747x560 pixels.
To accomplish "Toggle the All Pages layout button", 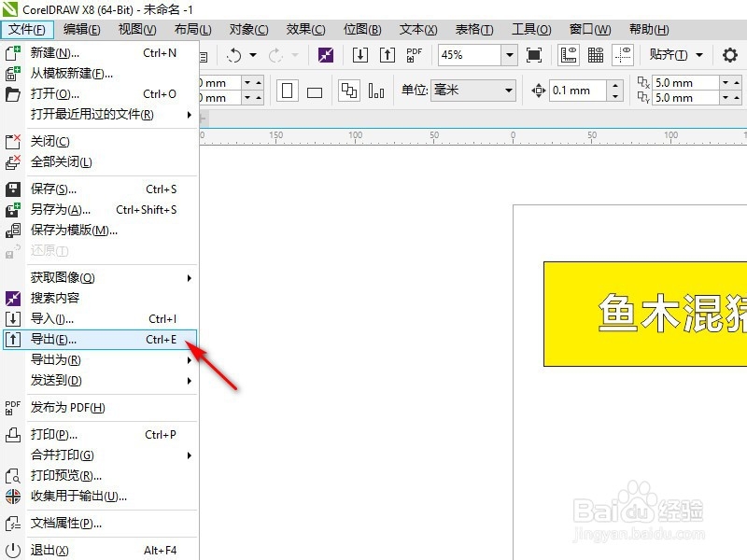I will tap(348, 91).
